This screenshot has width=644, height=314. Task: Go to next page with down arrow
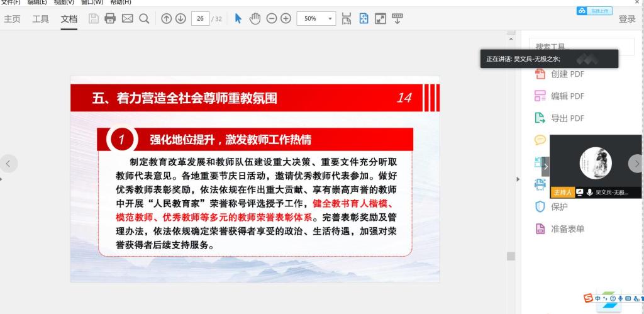click(x=180, y=19)
